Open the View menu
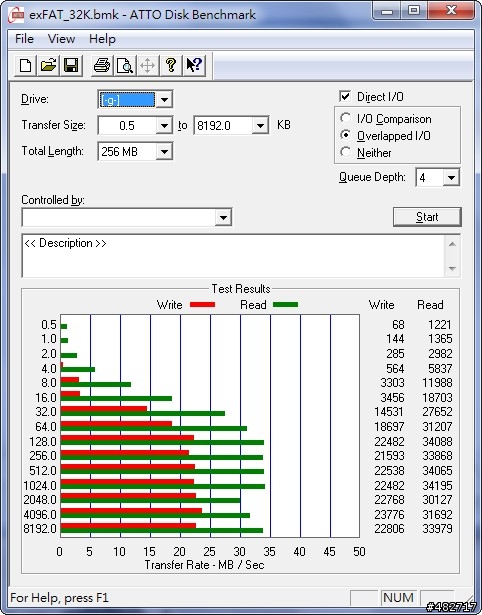Screen dimensions: 482x615 tap(61, 39)
